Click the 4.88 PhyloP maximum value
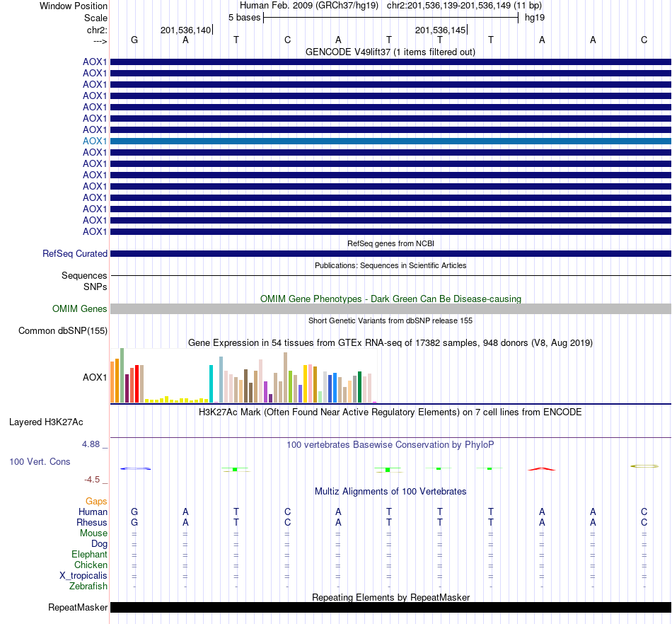The image size is (672, 624). [x=91, y=444]
